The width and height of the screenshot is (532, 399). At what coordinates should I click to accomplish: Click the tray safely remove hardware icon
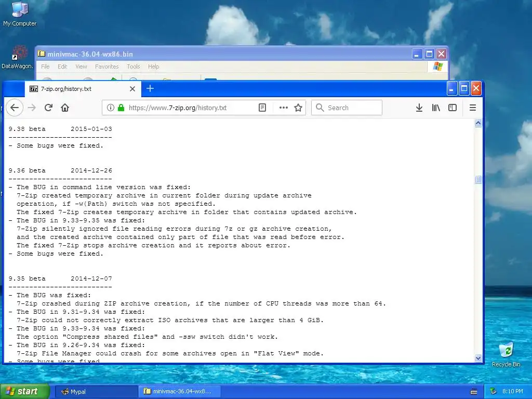(x=494, y=392)
